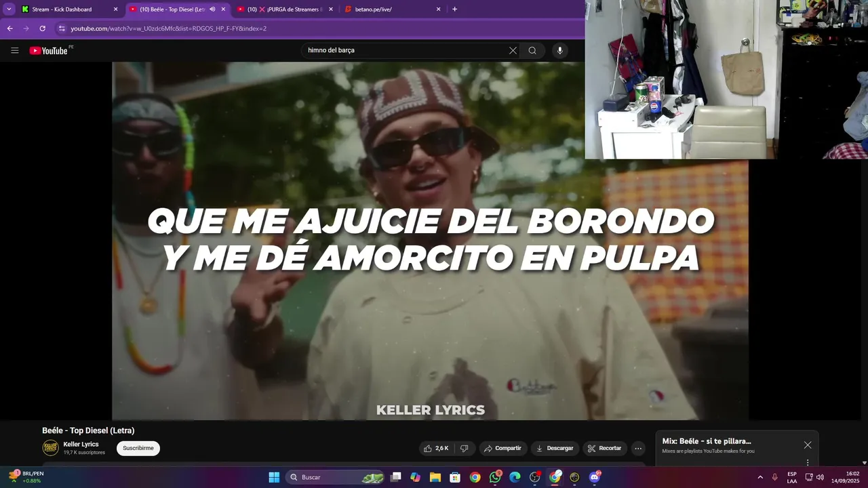The width and height of the screenshot is (868, 488).
Task: Open Microsoft Edge from the taskbar
Action: click(x=515, y=477)
